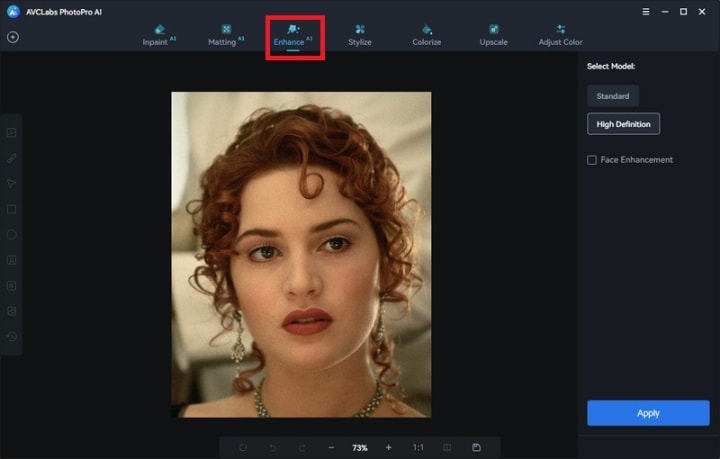Select the background selection tool in sidebar
This screenshot has width=720, height=459.
click(x=11, y=311)
